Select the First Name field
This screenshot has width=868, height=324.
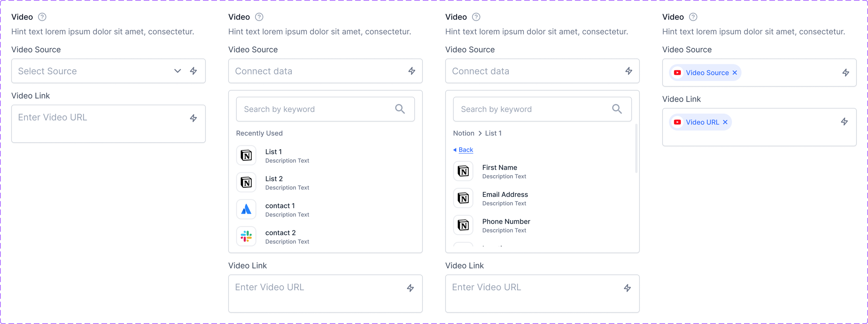[542, 171]
